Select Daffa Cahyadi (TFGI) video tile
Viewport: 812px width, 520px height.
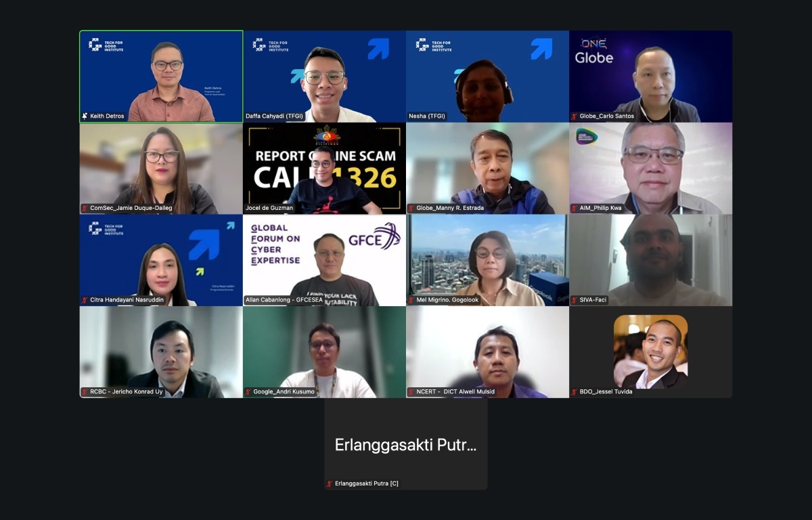[325, 77]
